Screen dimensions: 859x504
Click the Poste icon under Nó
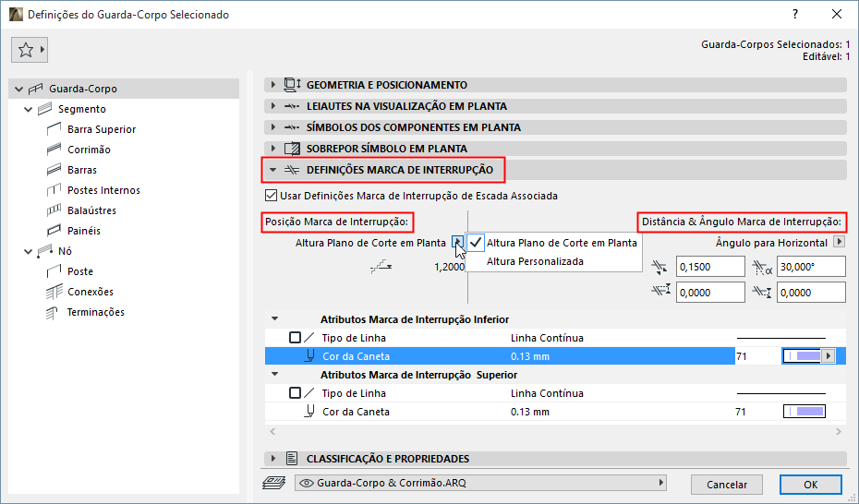click(x=54, y=271)
